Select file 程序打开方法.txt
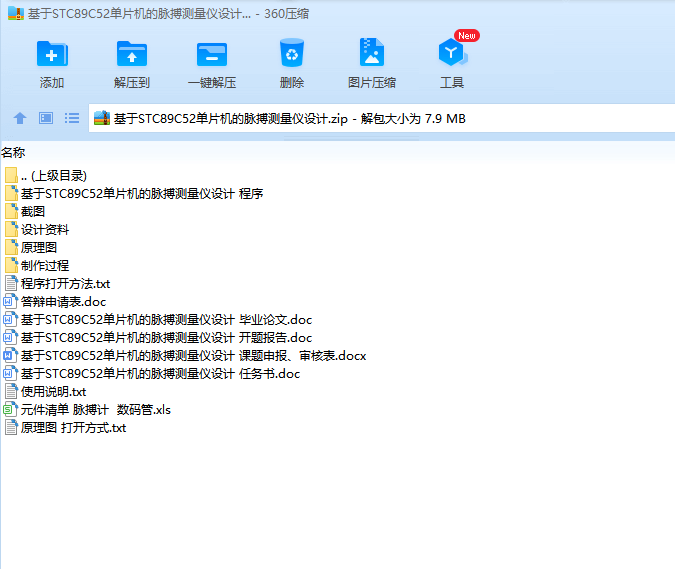 coord(65,284)
